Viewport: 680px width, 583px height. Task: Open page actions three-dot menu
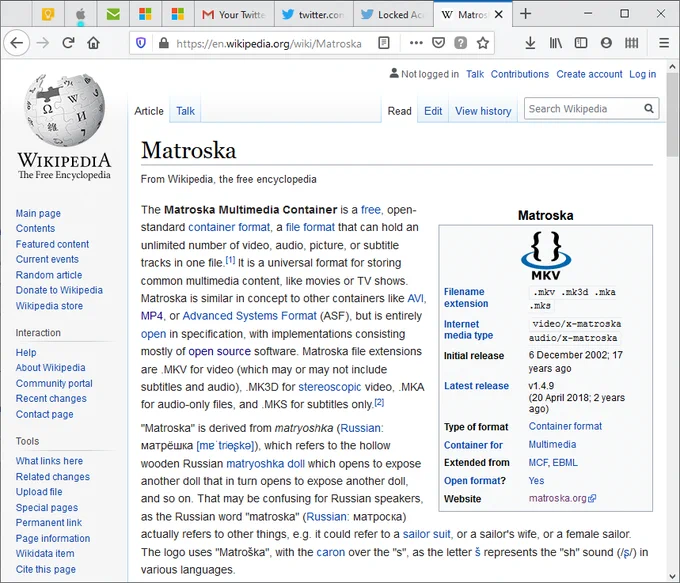tap(416, 43)
